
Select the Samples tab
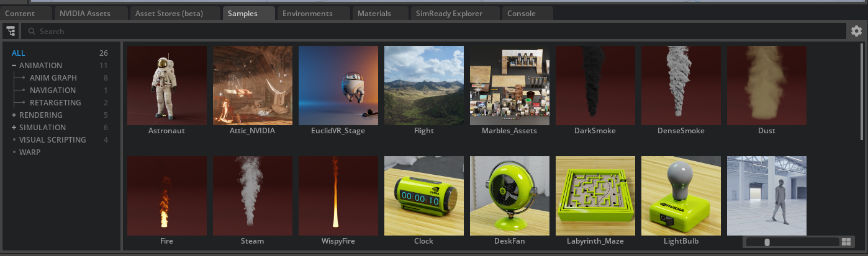click(x=248, y=13)
